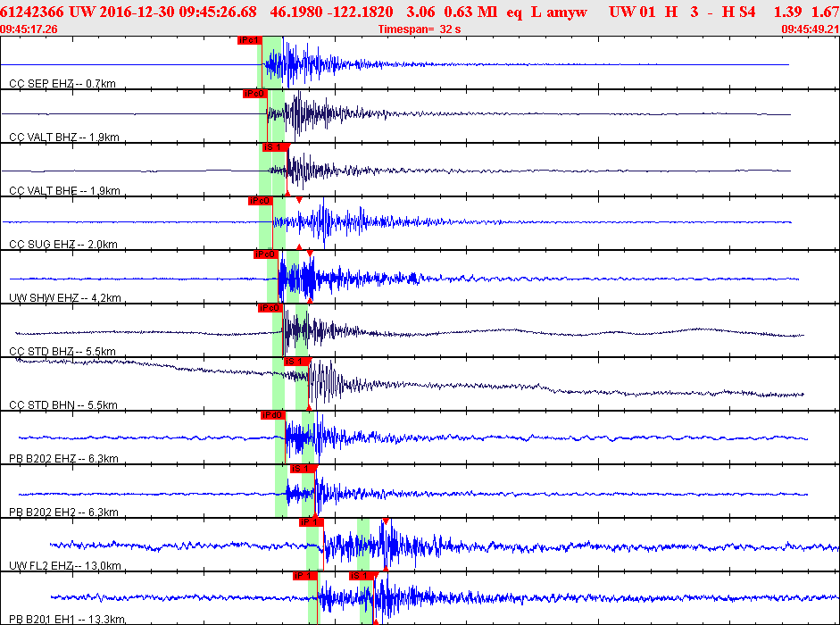
Task: Select the iPc0 flag on STD BHZ trace
Action: [270, 308]
